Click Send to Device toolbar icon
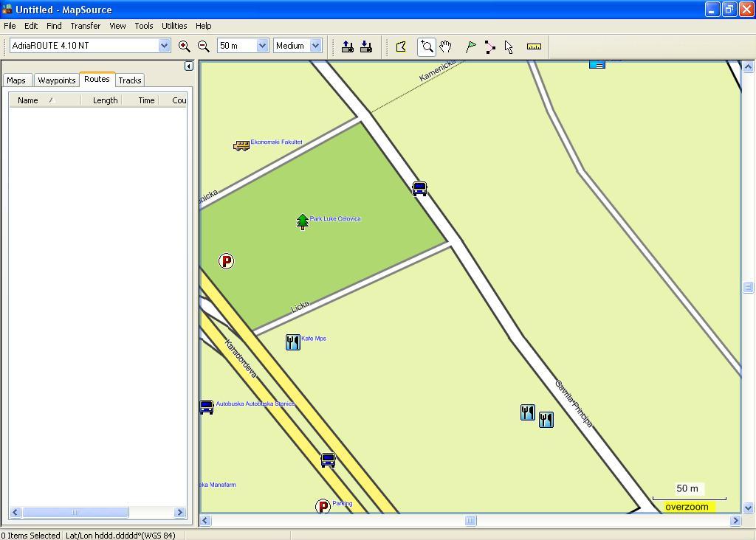756x540 pixels. [348, 46]
